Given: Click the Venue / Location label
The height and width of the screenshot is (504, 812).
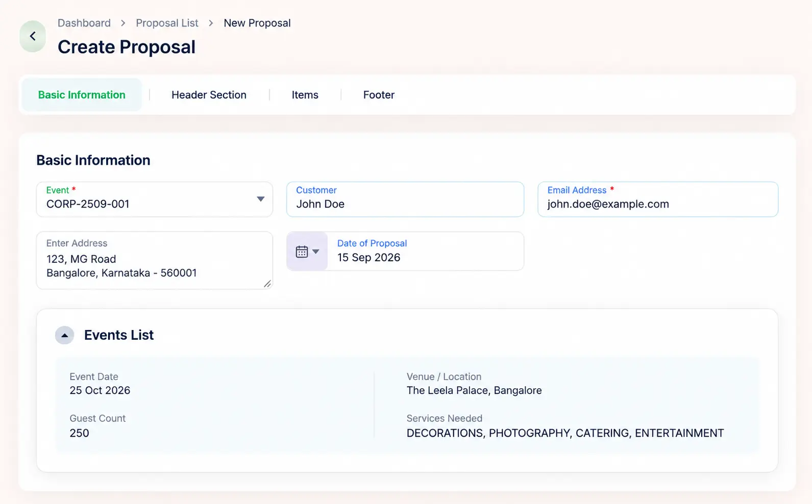Looking at the screenshot, I should [x=444, y=376].
